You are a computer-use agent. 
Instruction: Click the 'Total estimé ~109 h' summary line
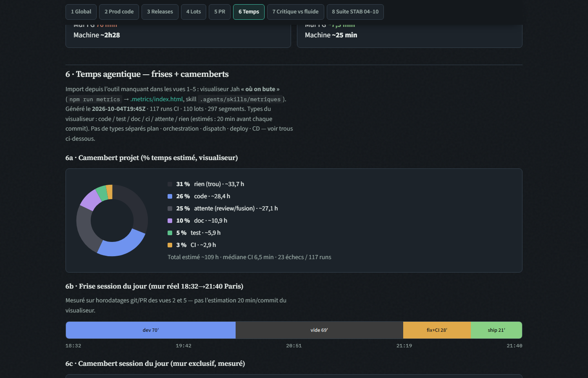coord(249,257)
